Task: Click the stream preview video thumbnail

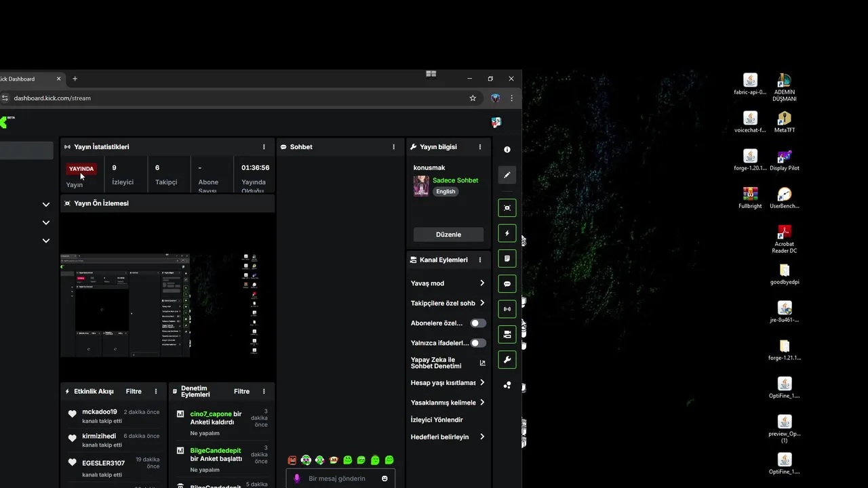Action: (x=167, y=298)
